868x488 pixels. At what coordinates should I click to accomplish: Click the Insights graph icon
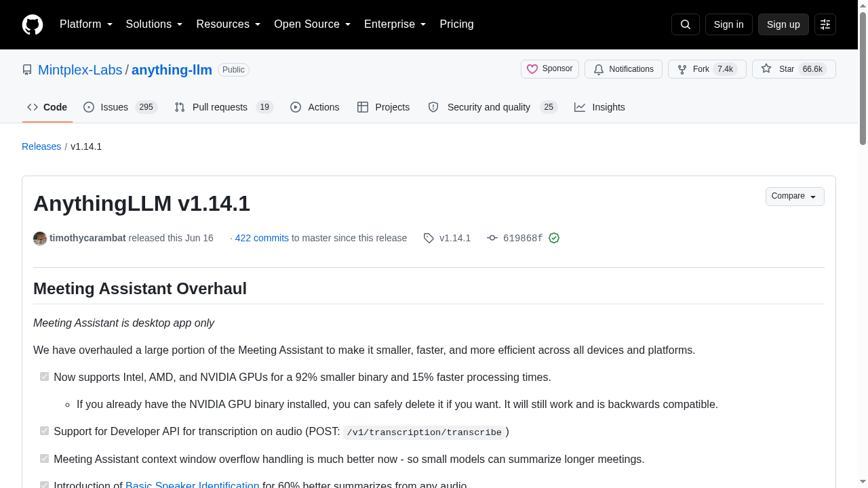[580, 107]
